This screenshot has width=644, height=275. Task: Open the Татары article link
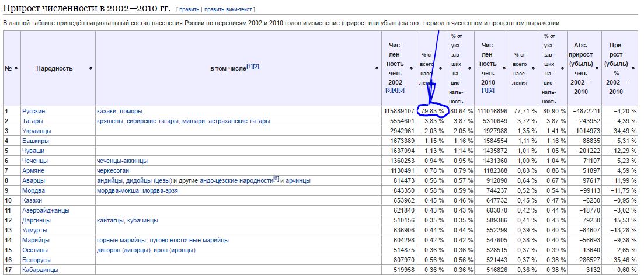point(33,121)
